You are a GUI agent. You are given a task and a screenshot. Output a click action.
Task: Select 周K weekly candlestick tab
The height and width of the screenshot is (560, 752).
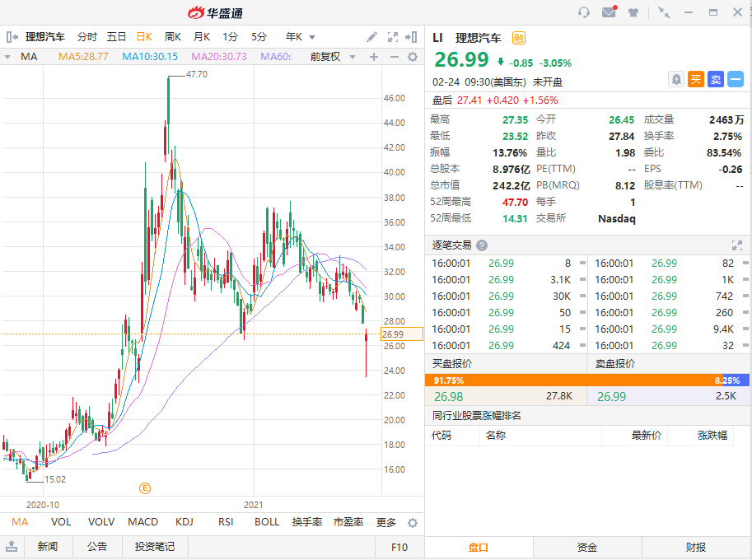173,37
